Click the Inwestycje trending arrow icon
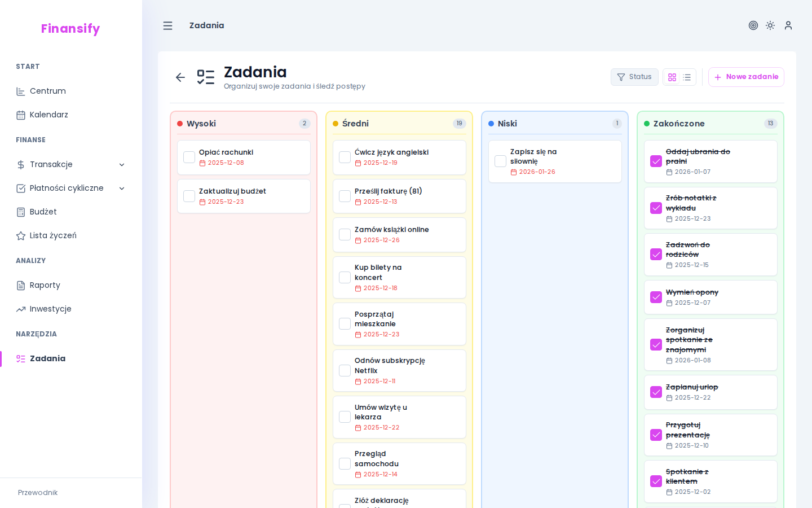The width and height of the screenshot is (812, 508). [x=20, y=309]
